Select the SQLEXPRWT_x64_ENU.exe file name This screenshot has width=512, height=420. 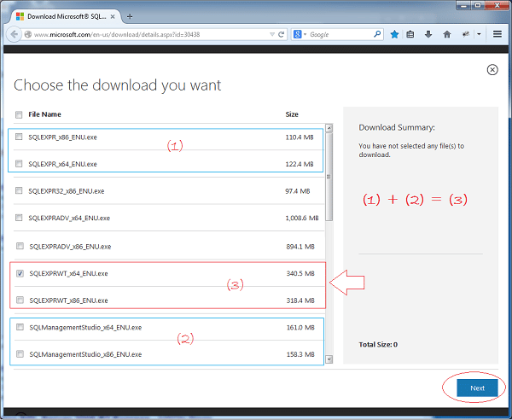68,274
